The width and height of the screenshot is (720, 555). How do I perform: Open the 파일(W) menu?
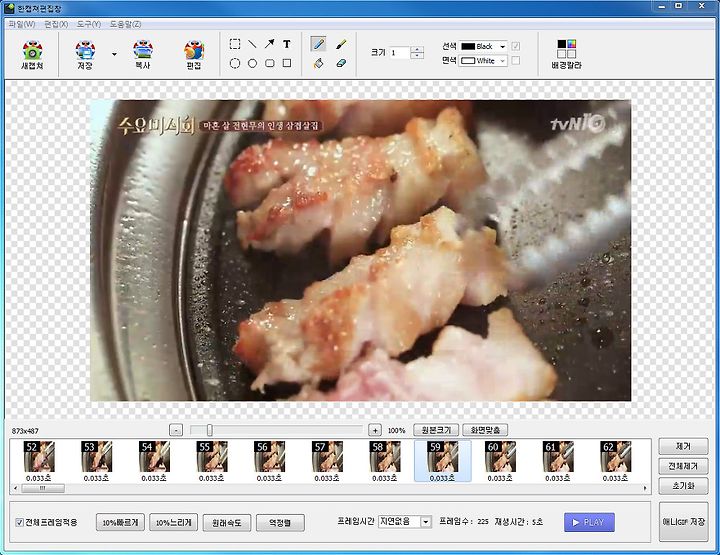[22, 24]
